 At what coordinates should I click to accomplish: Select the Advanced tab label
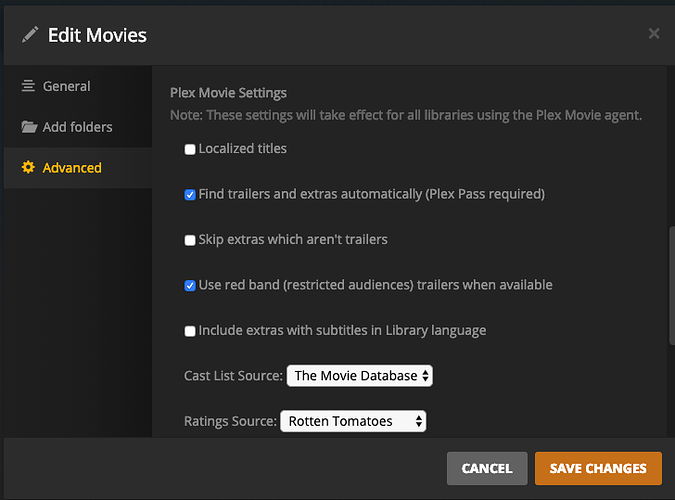pyautogui.click(x=72, y=168)
